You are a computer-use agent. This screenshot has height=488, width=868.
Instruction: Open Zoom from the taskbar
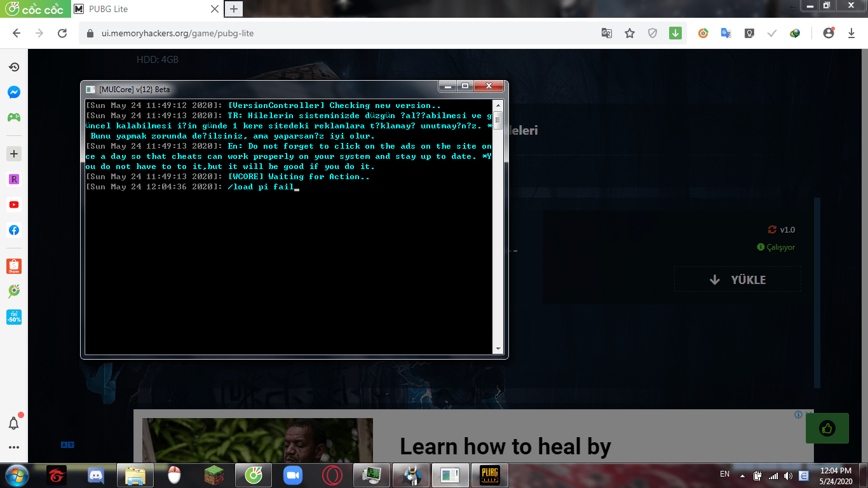(x=292, y=475)
